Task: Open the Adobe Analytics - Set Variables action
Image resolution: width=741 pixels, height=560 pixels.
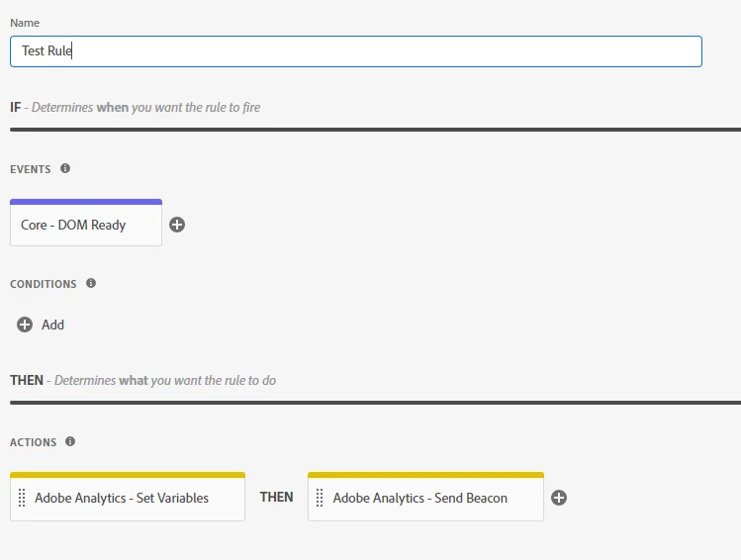Action: pyautogui.click(x=128, y=497)
